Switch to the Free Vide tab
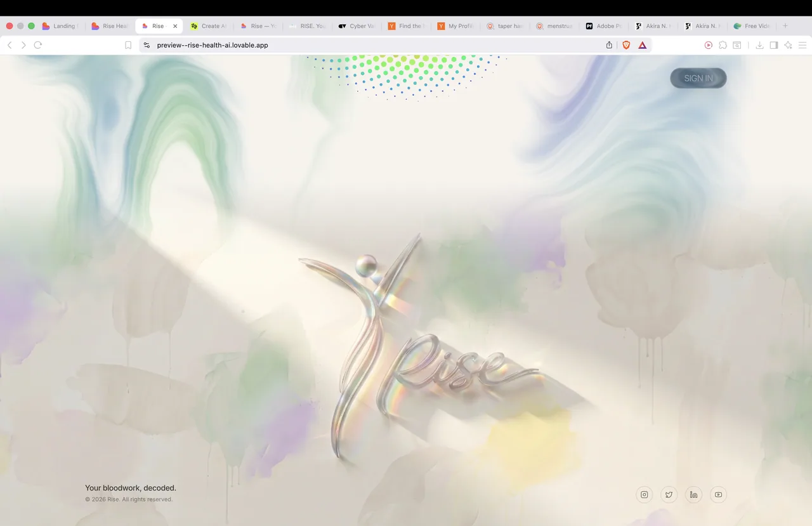The width and height of the screenshot is (812, 526). (751, 26)
